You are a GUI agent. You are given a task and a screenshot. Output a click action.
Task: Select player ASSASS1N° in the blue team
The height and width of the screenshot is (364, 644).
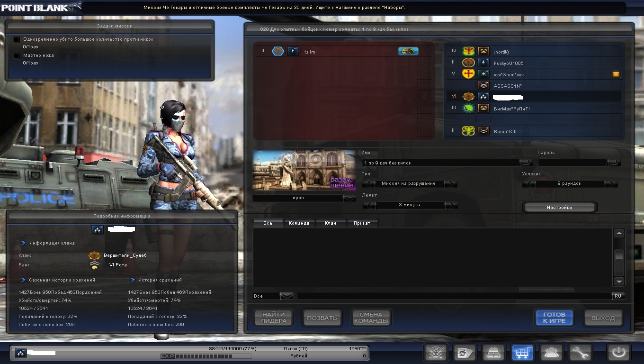tap(535, 85)
